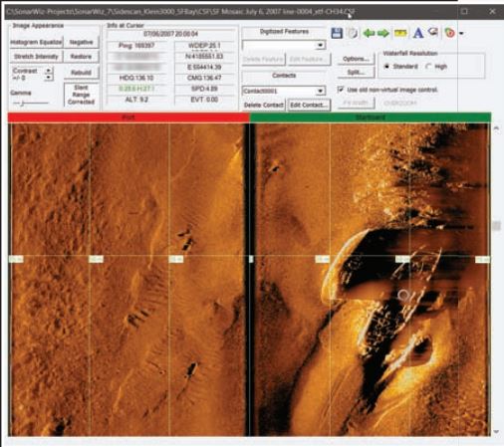Click the Edit Contact button
The image size is (504, 447).
[x=309, y=105]
